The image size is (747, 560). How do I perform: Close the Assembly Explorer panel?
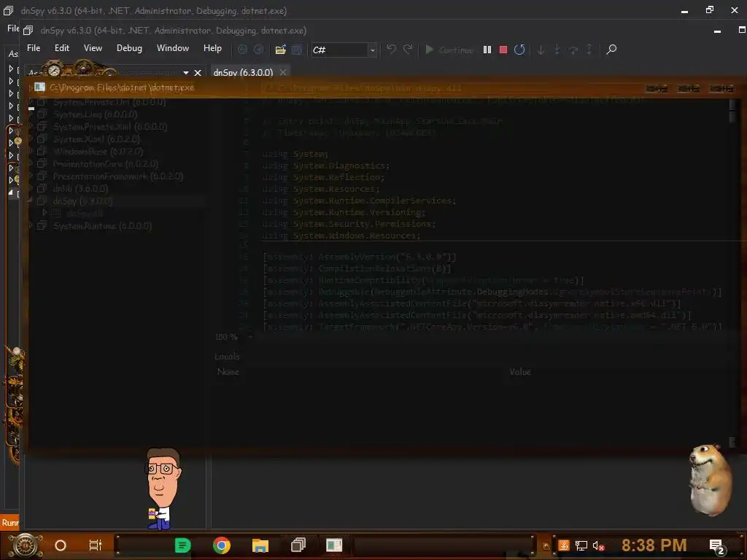pyautogui.click(x=198, y=73)
